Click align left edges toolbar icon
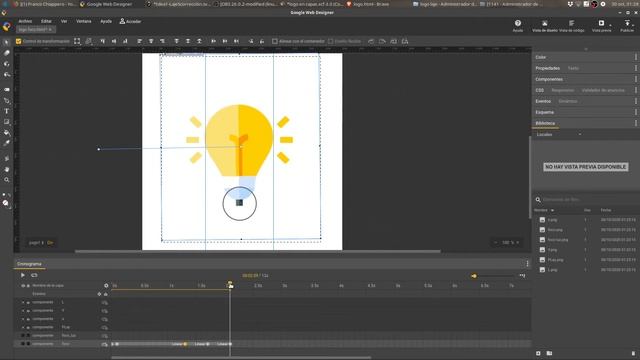 coord(139,41)
